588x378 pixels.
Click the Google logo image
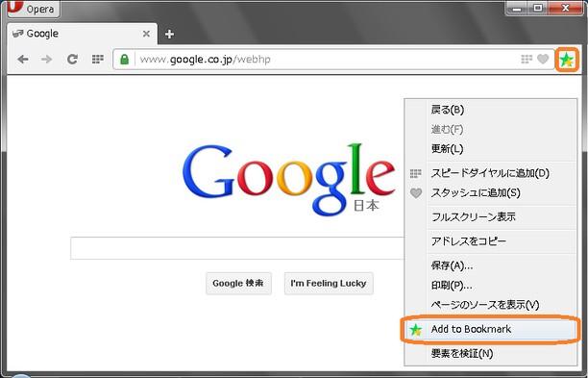[x=289, y=180]
